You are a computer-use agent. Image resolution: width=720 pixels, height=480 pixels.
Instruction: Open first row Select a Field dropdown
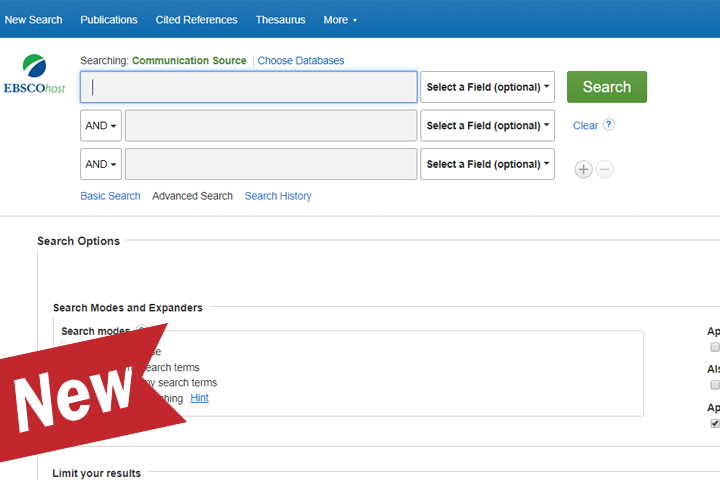click(x=487, y=87)
